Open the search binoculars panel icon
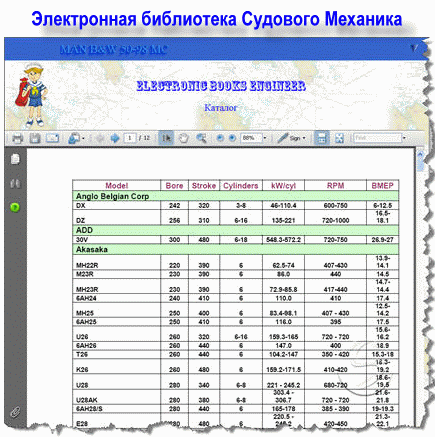Image resolution: width=435 pixels, height=437 pixels. (x=15, y=184)
